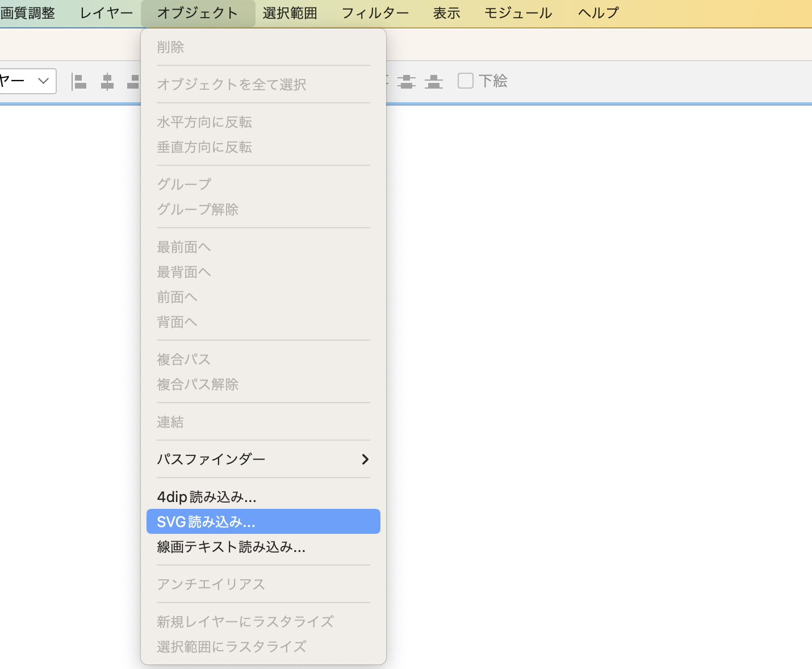
Task: Open the 表示 menu
Action: (446, 13)
